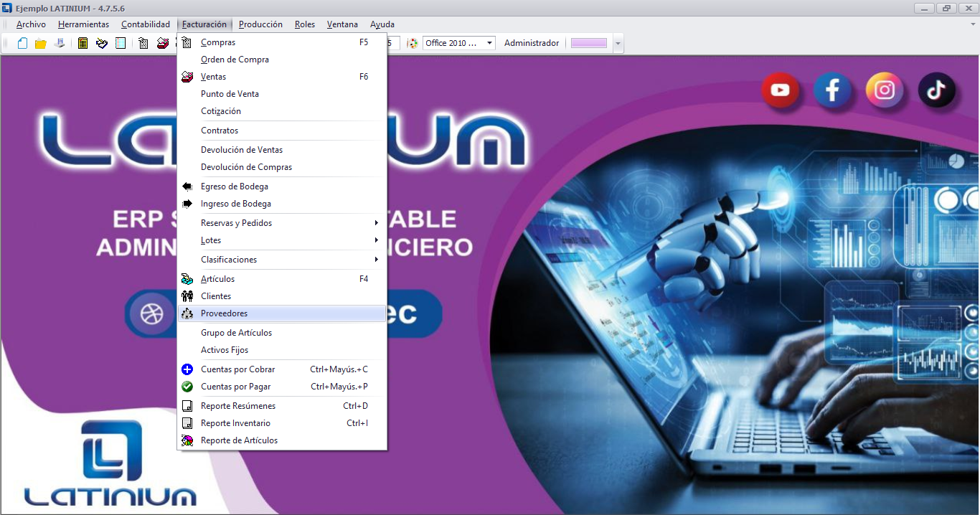
Task: Click the Administrador user label
Action: tap(531, 43)
